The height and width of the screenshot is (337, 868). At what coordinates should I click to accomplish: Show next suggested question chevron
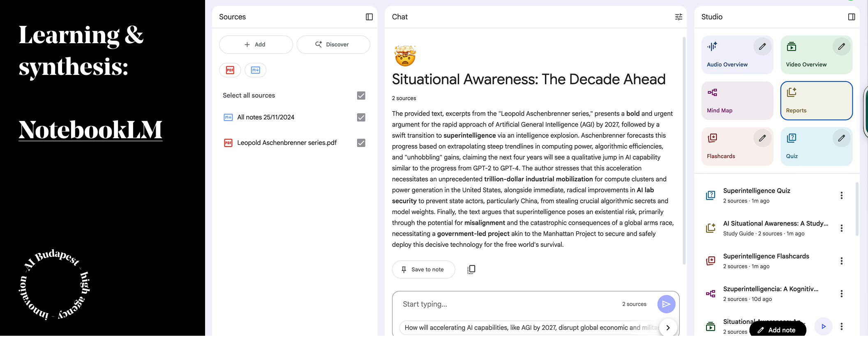[668, 328]
